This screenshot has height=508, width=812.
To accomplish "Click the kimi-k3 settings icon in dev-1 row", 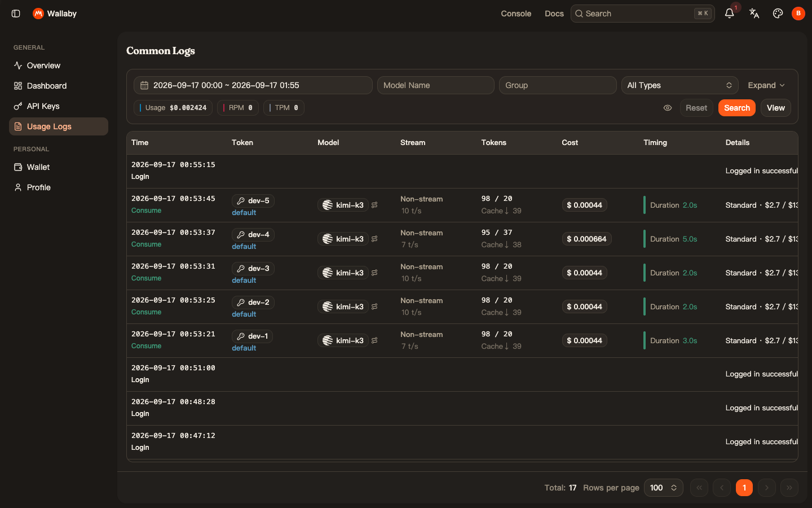I will pos(374,340).
